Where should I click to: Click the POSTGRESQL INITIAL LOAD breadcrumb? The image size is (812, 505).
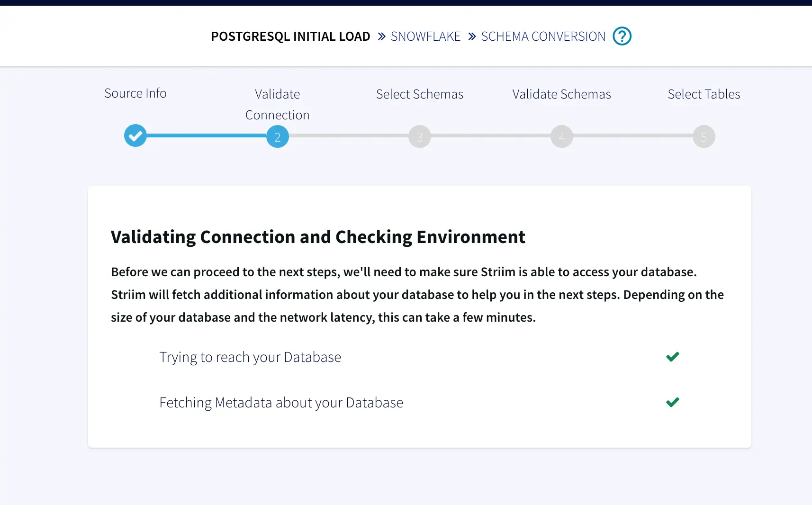(290, 36)
